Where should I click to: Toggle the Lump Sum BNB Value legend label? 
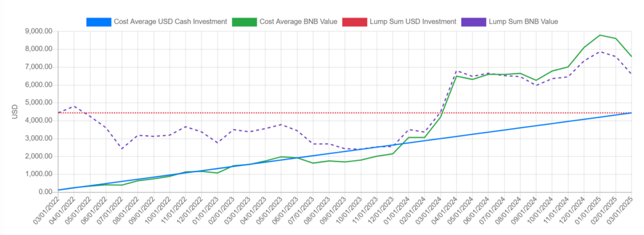523,22
